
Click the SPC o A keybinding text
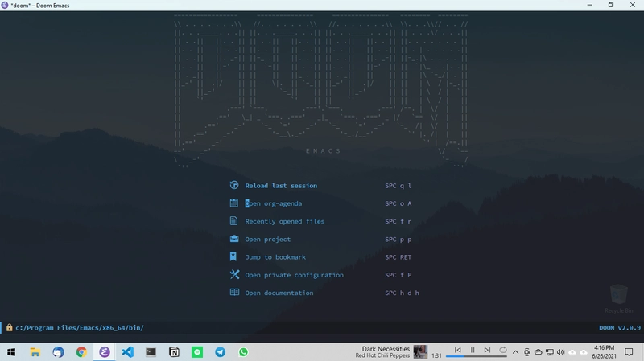point(398,203)
